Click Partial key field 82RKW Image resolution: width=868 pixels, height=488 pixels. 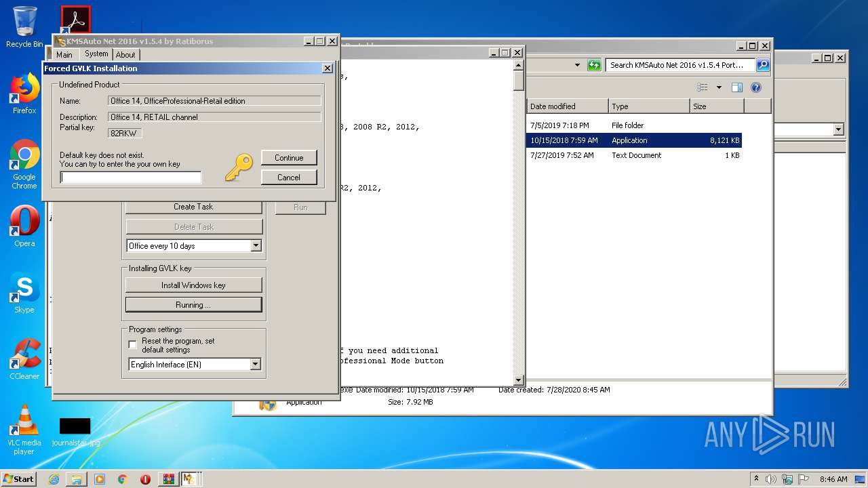click(x=125, y=134)
